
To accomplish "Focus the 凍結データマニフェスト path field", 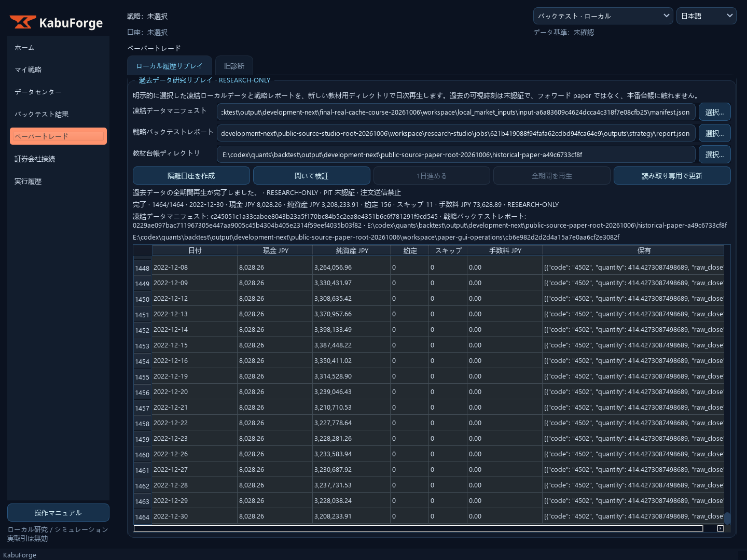I will tap(456, 112).
